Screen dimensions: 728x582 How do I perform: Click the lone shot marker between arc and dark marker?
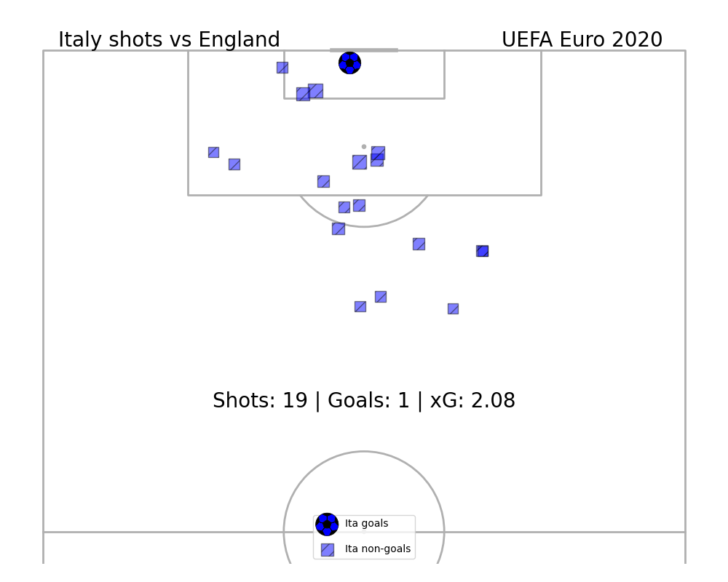tap(419, 244)
